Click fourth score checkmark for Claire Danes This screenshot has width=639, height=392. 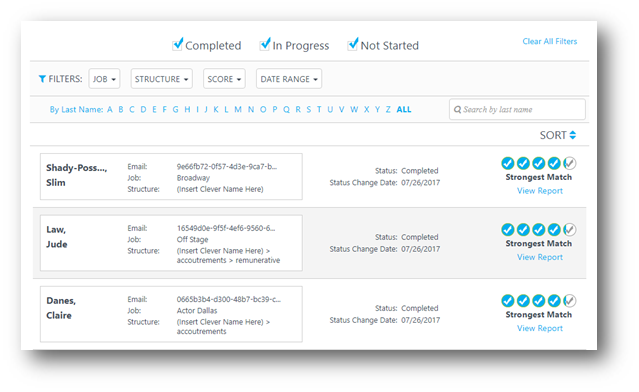click(x=554, y=301)
